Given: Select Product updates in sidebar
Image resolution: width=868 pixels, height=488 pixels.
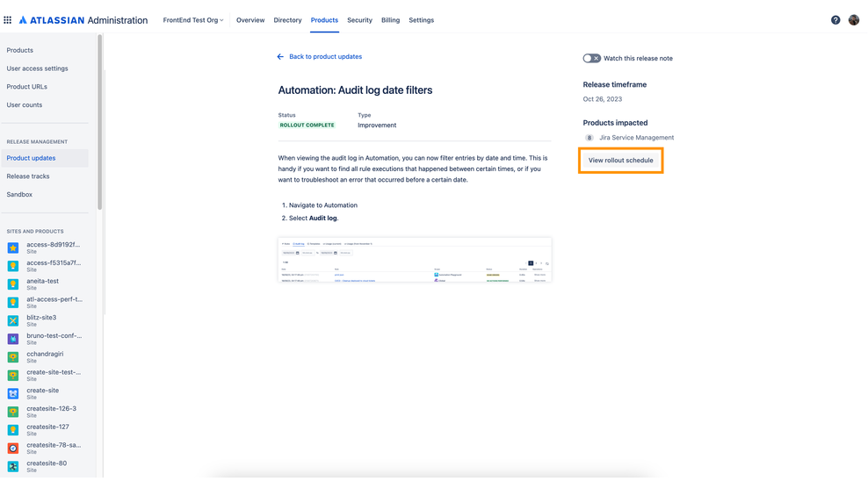Looking at the screenshot, I should (x=44, y=158).
